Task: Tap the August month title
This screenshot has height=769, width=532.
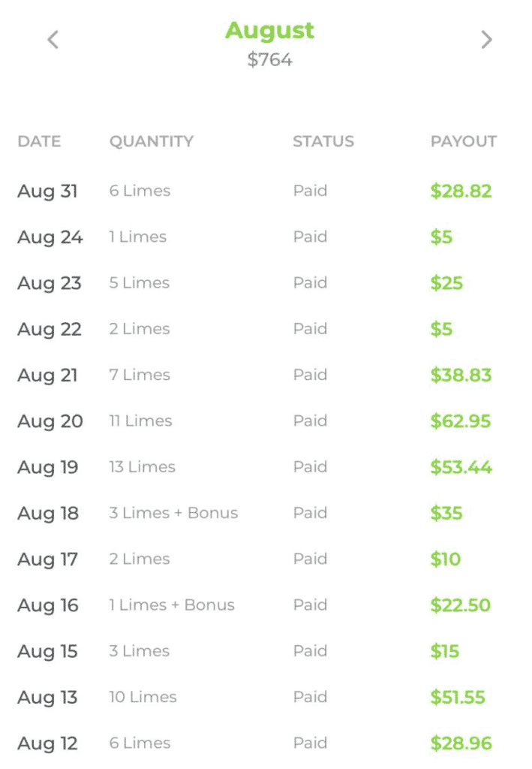Action: pos(269,32)
